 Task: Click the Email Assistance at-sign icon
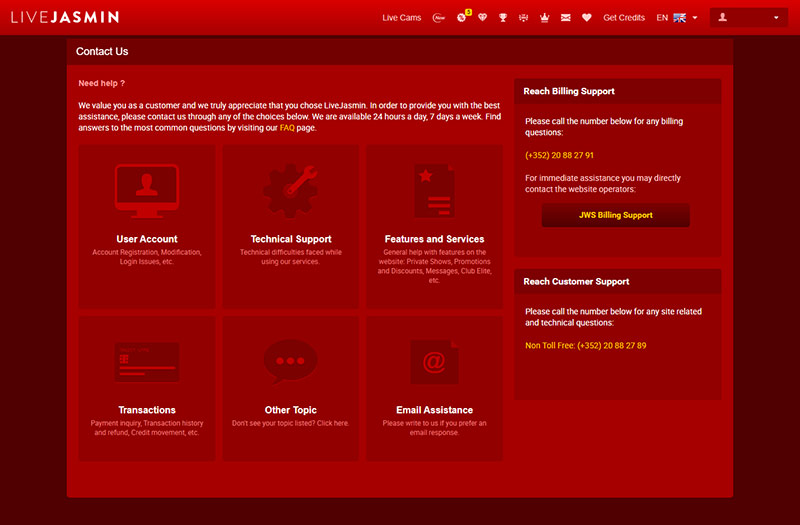(434, 362)
